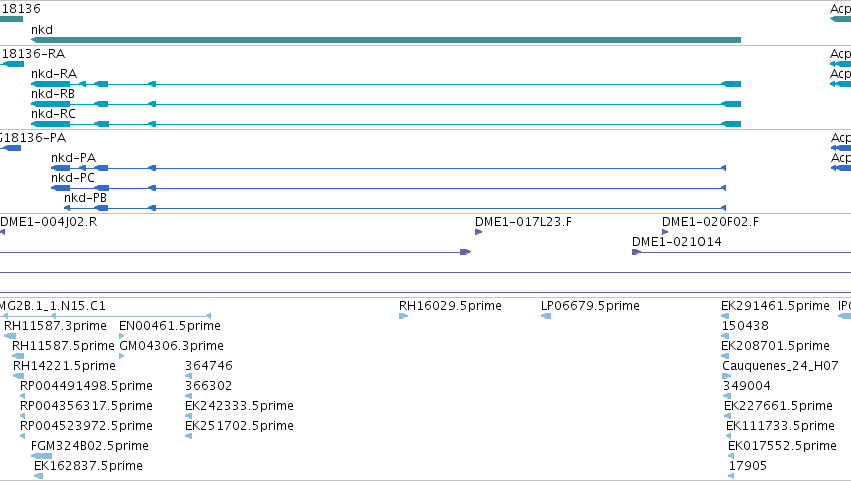The image size is (851, 481).
Task: Click the 150438 EST label
Action: (x=745, y=326)
